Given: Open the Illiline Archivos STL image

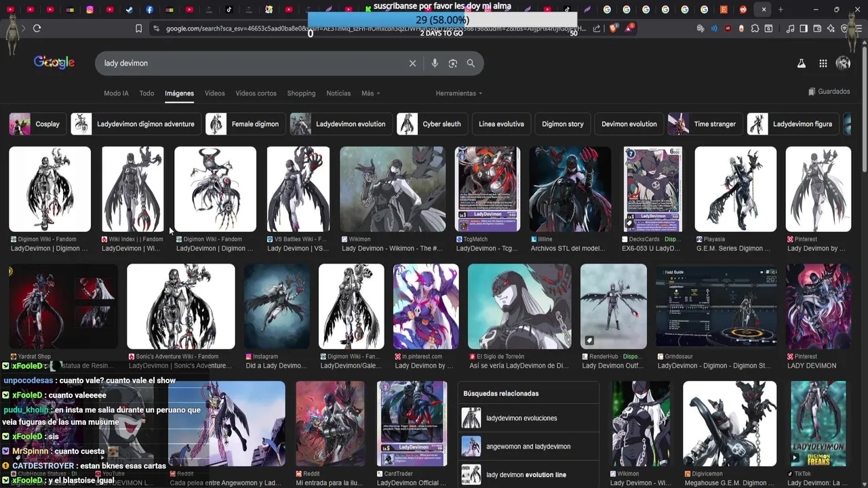Looking at the screenshot, I should [570, 189].
